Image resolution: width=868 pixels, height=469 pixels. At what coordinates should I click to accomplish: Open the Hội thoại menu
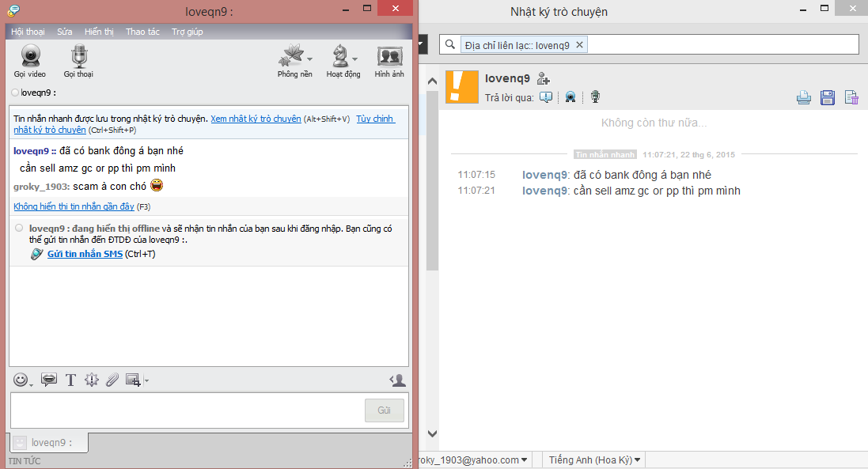tap(28, 32)
